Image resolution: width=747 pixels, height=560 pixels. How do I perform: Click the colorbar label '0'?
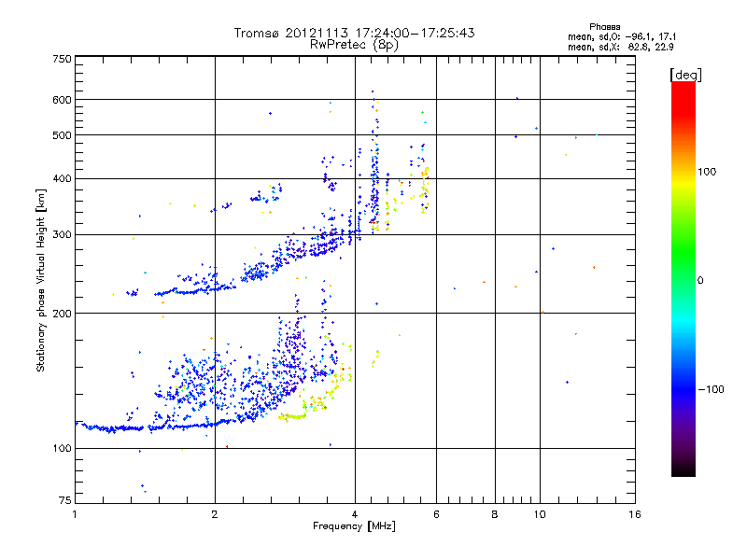[700, 281]
